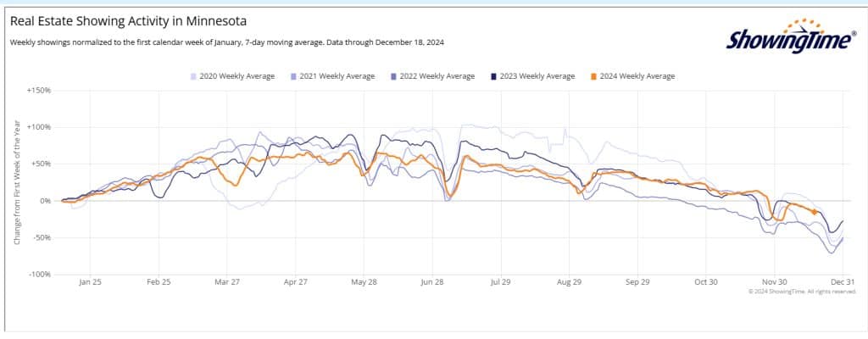The image size is (868, 339).
Task: Click the +150% y-axis label
Action: pyautogui.click(x=39, y=90)
